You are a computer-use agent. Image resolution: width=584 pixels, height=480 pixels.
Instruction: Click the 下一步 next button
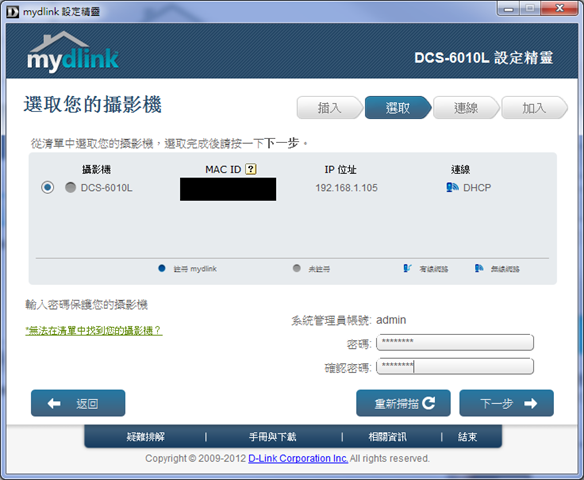(x=507, y=403)
